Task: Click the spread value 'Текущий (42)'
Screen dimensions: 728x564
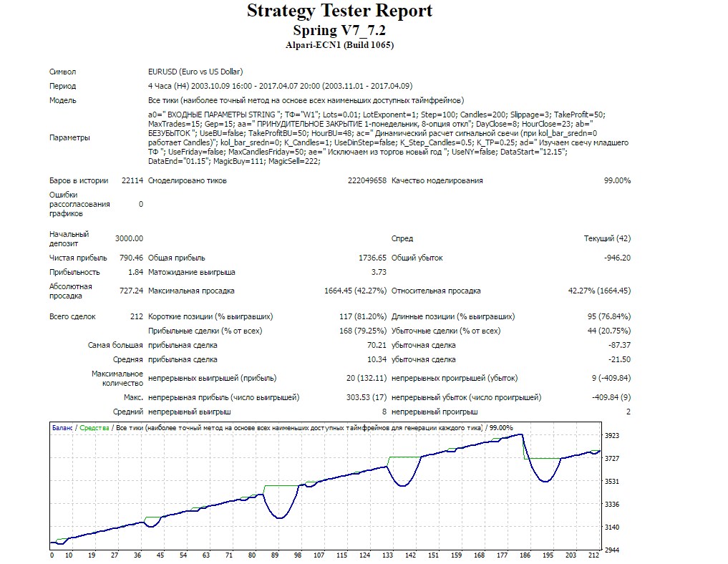Action: (607, 238)
